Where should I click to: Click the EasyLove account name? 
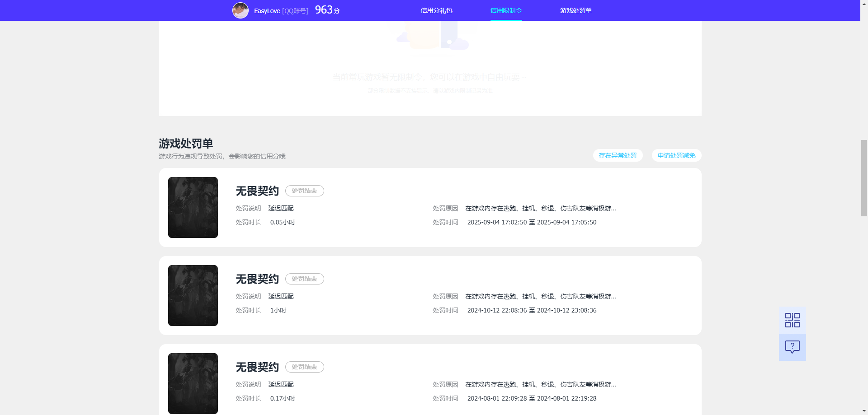[x=266, y=10]
